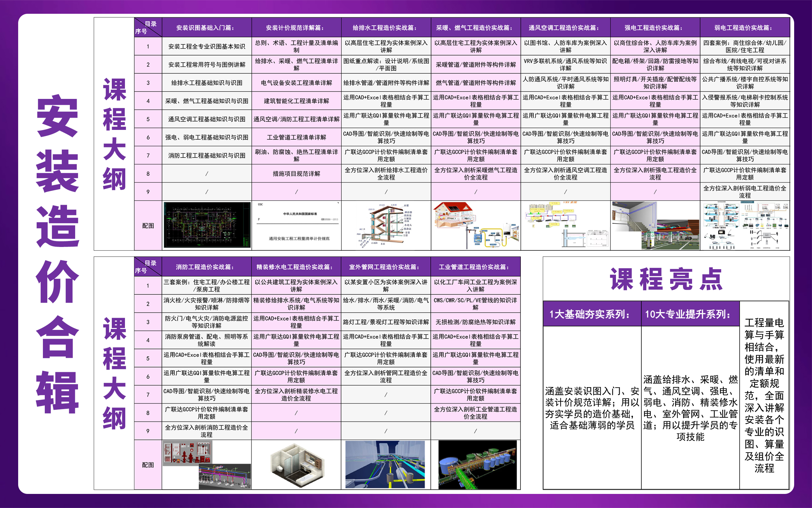Click the cell 照明灯具/开关插座/配管配线等知识详解
The image size is (812, 508).
coord(655,83)
